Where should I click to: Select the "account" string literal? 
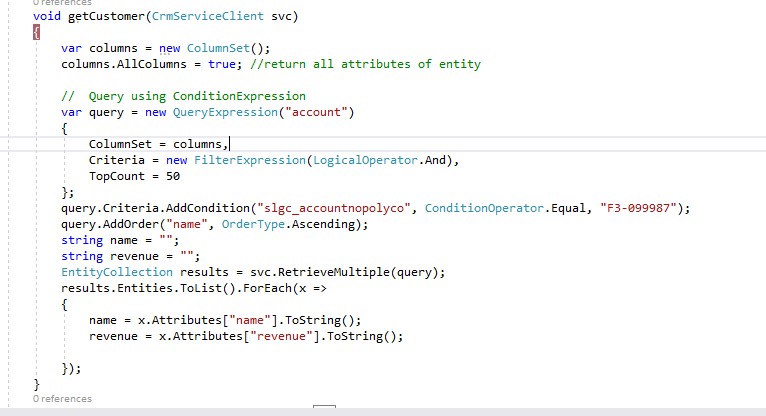pyautogui.click(x=316, y=112)
